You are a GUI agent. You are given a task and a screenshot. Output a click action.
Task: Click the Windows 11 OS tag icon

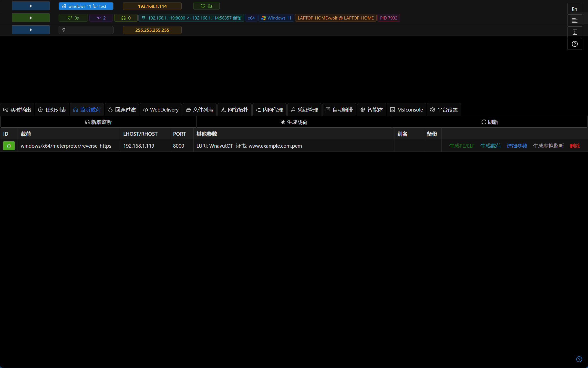(x=263, y=18)
